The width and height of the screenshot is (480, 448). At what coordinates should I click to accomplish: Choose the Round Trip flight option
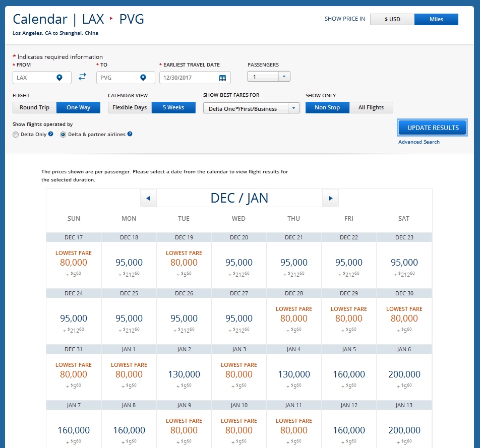[x=34, y=107]
